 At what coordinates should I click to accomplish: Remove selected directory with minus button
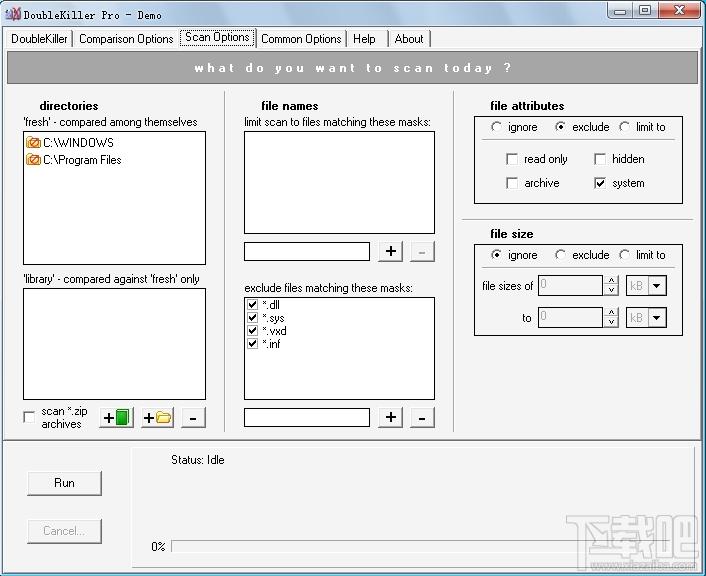tap(193, 417)
